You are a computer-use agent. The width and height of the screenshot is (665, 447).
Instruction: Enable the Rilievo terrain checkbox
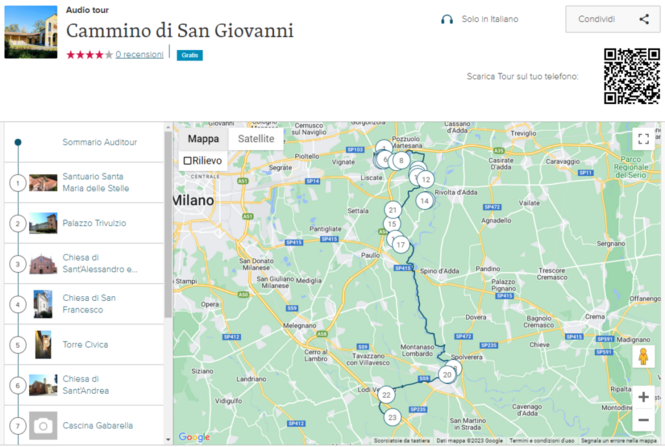coord(188,161)
